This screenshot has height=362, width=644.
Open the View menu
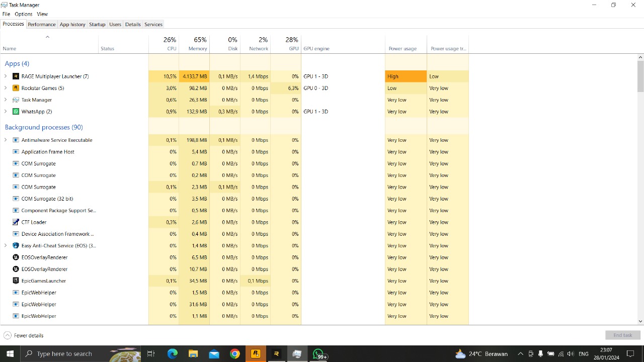42,14
